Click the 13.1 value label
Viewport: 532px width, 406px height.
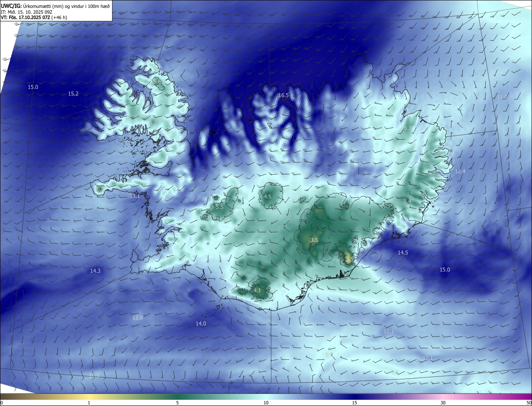pos(135,196)
